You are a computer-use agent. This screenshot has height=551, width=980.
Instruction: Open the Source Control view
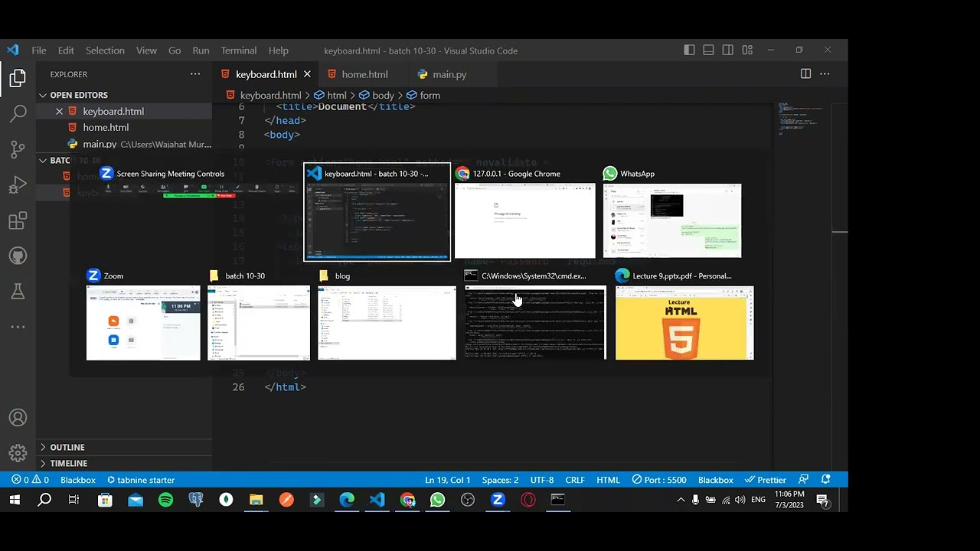[x=18, y=149]
